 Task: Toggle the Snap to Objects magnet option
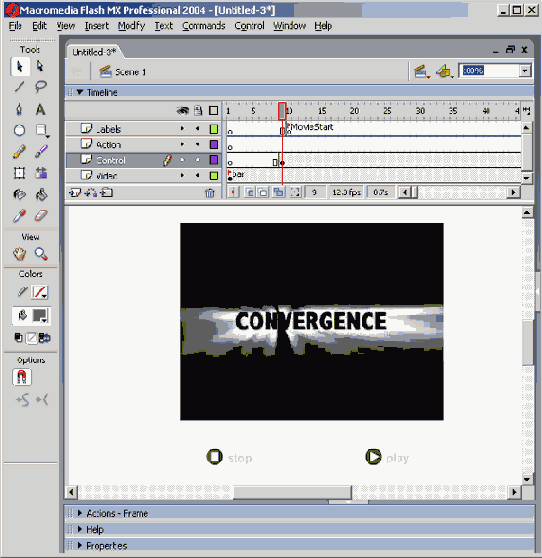tap(22, 377)
